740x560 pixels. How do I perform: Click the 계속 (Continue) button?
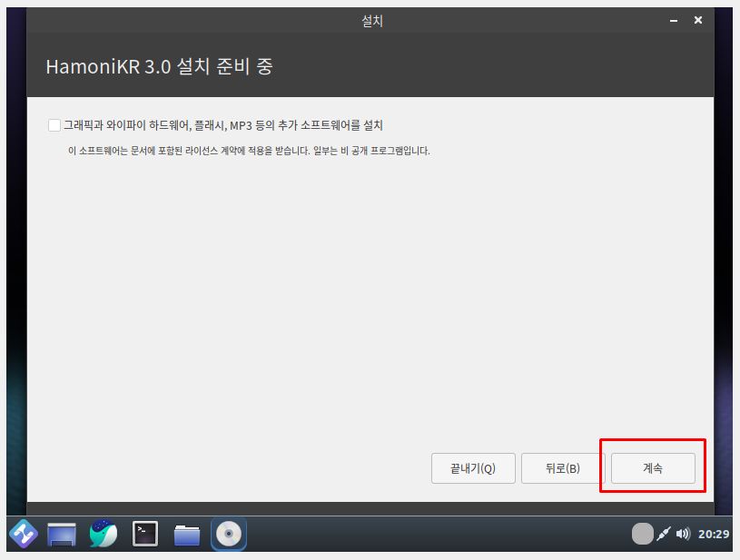point(653,468)
